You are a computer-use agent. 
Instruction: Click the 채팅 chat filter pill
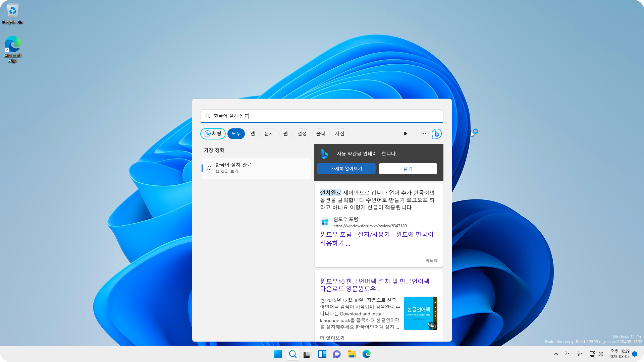point(213,134)
